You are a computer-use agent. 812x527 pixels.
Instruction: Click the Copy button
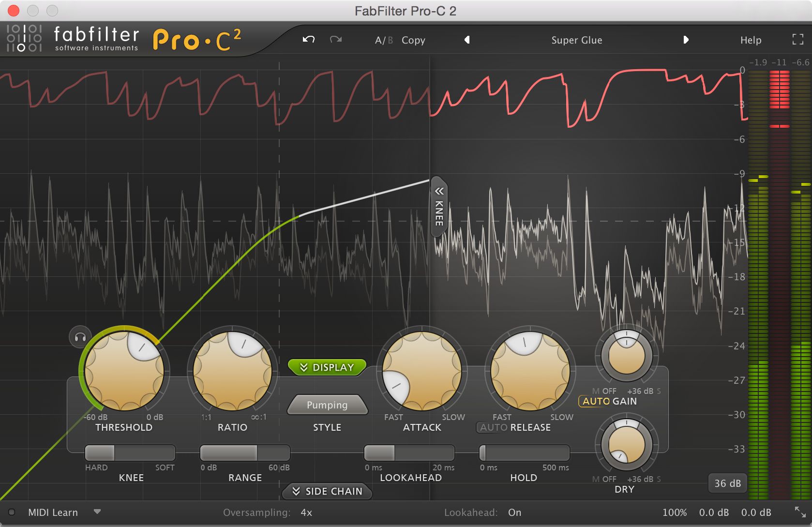click(413, 40)
